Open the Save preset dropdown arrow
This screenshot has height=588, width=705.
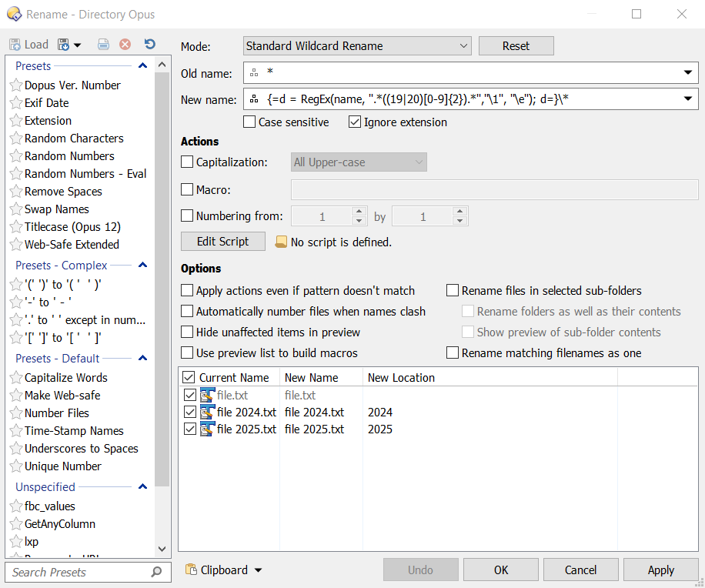pyautogui.click(x=77, y=45)
